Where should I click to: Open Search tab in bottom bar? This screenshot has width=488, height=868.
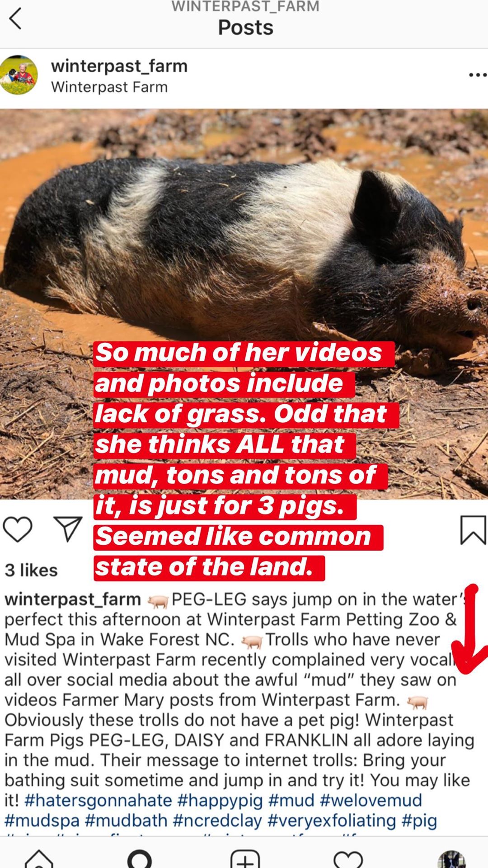tap(140, 858)
